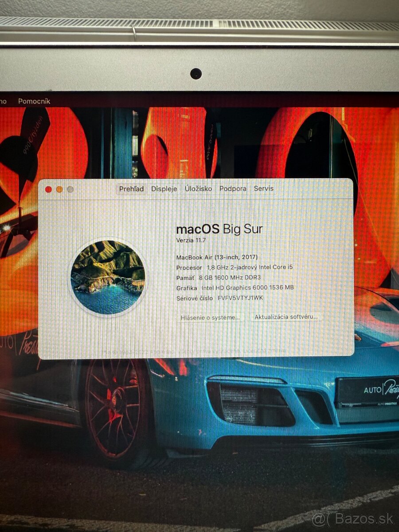
Task: Open the Úložisko tab
Action: point(198,188)
